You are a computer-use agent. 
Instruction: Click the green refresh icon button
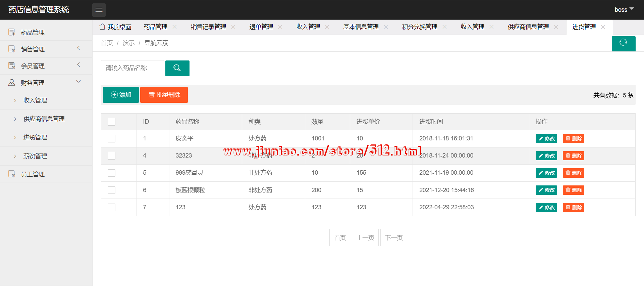[x=623, y=43]
